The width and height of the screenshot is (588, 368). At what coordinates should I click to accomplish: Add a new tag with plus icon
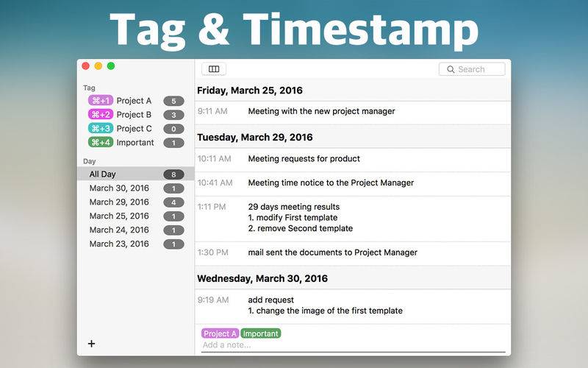(x=91, y=344)
